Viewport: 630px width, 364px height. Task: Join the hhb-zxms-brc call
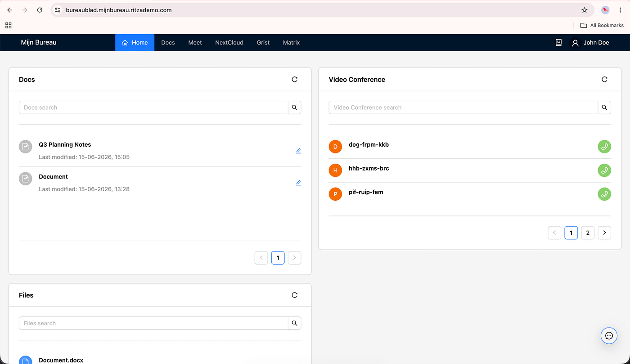tap(604, 171)
